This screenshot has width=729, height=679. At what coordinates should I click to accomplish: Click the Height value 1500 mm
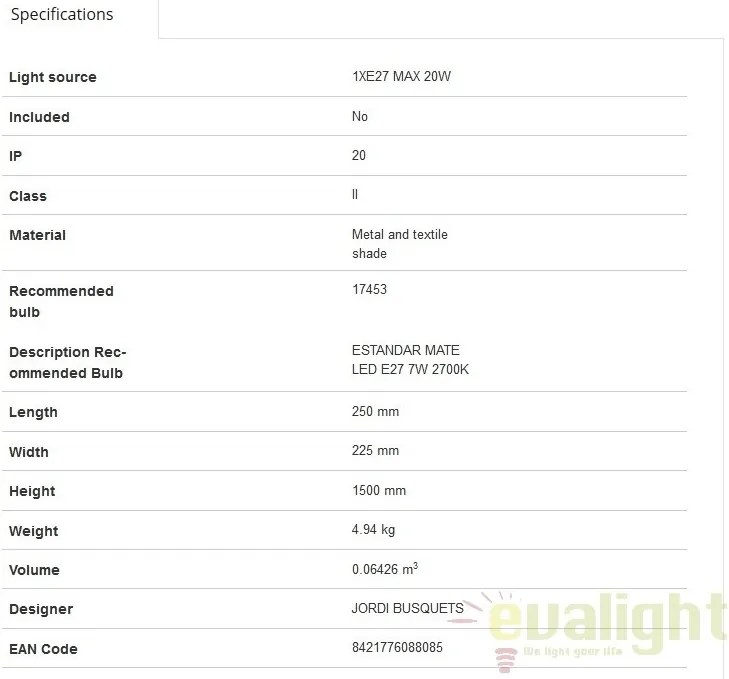[x=379, y=490]
